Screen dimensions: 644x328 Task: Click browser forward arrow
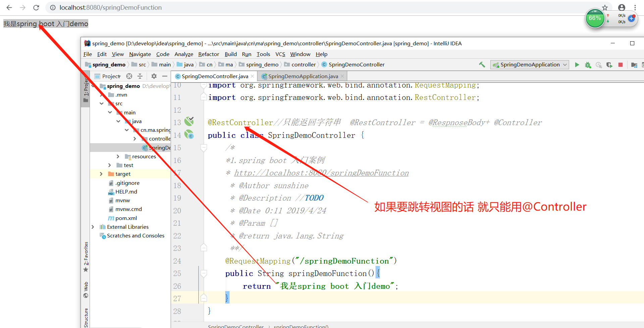pyautogui.click(x=22, y=7)
